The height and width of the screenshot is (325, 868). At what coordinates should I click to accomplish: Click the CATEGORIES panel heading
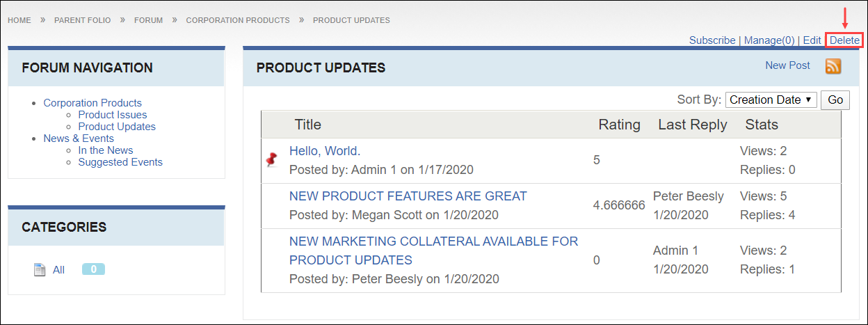click(x=64, y=227)
